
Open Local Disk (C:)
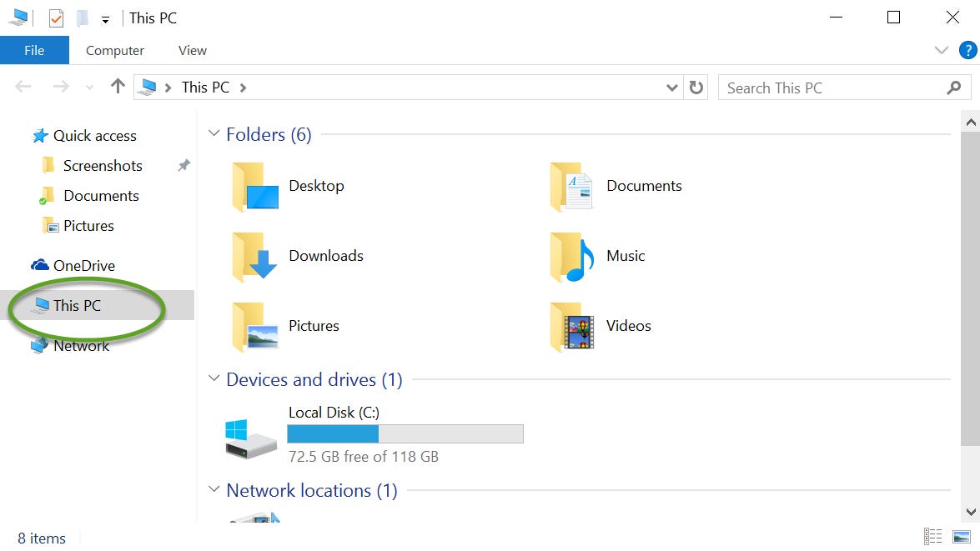click(x=334, y=412)
